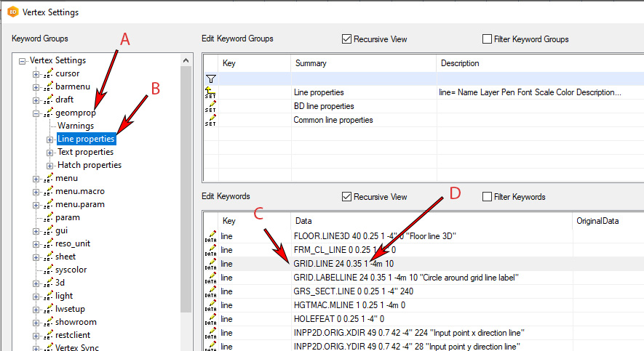Click the DATA icon for GRID.LINE row
The height and width of the screenshot is (351, 644).
tap(211, 264)
